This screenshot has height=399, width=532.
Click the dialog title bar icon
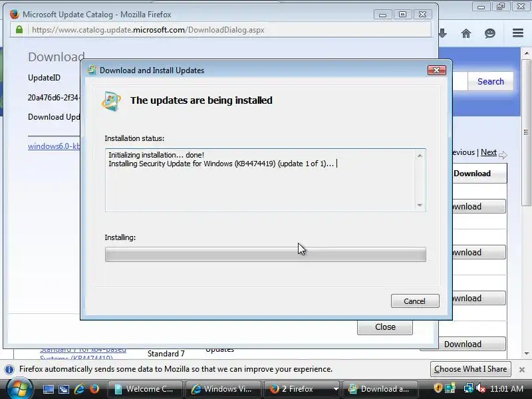tap(92, 70)
